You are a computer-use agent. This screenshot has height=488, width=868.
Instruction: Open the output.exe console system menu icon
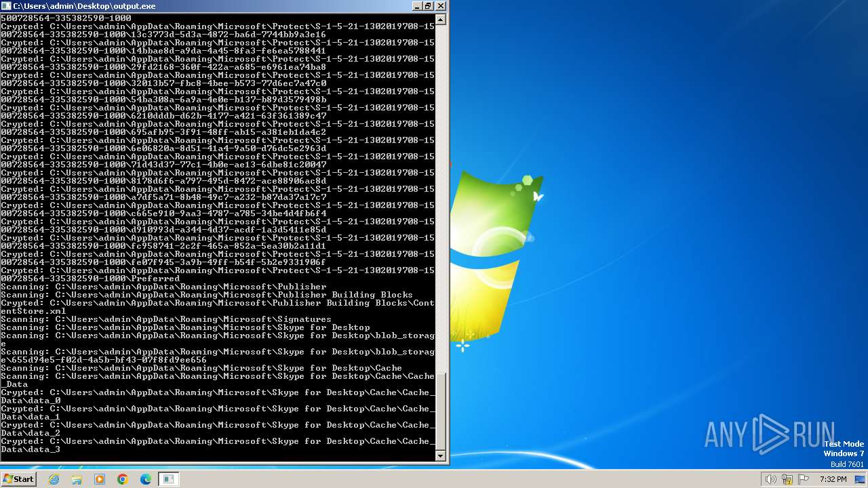(x=6, y=5)
